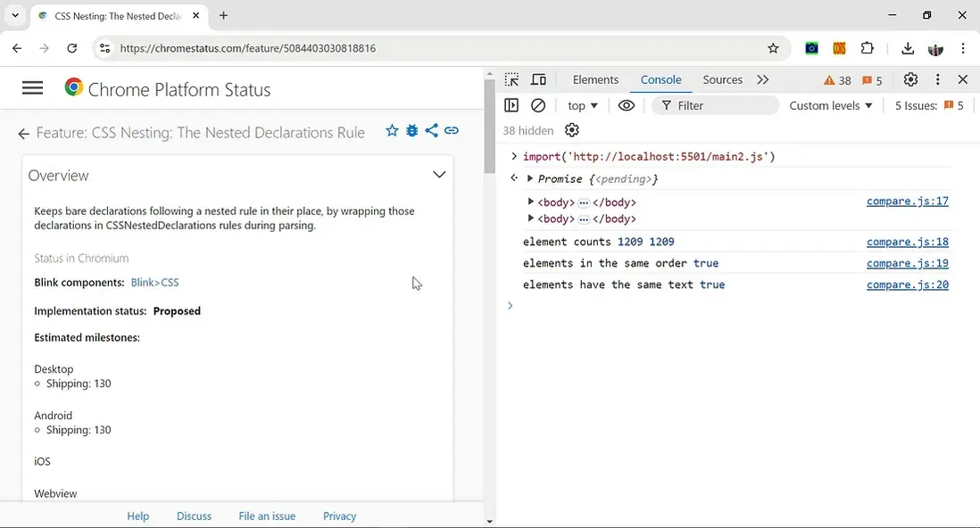Click the share icon for this feature
980x528 pixels.
(431, 131)
